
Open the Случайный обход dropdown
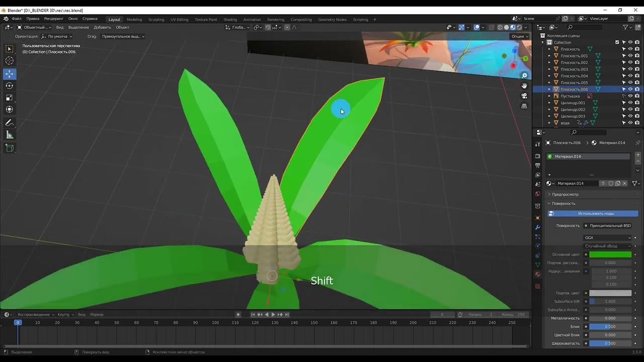(x=608, y=246)
